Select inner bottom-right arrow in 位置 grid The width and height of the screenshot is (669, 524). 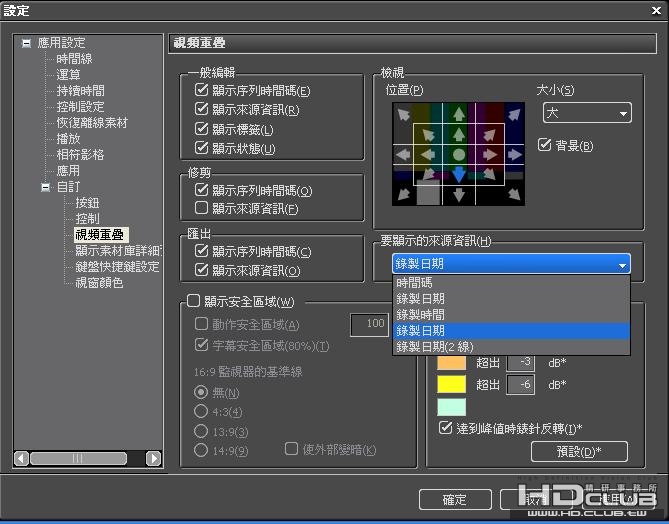489,174
